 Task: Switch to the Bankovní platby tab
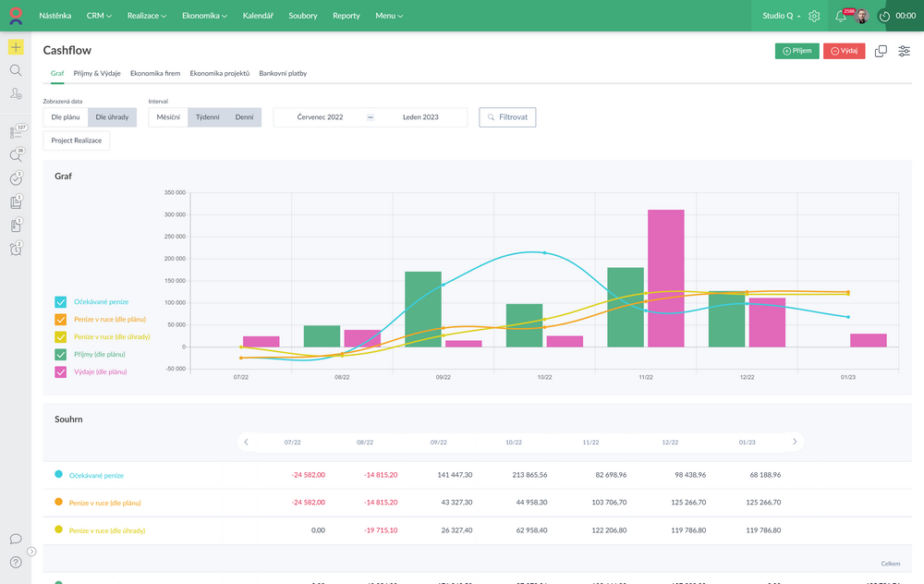click(283, 72)
